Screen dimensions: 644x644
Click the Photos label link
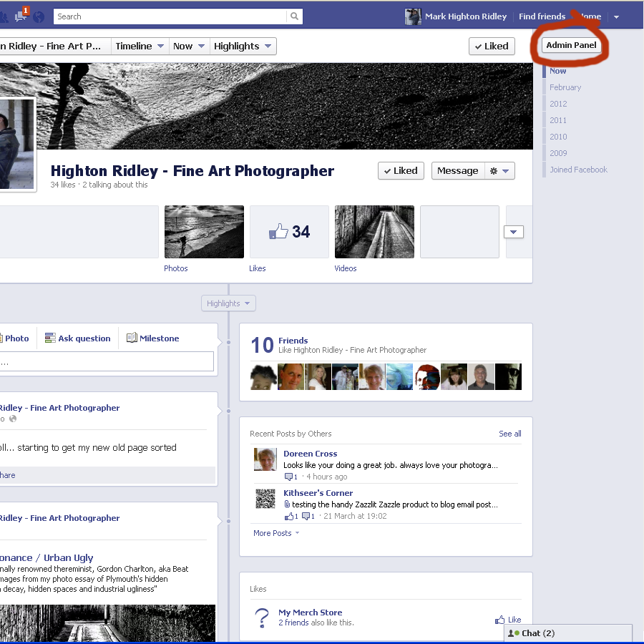(176, 268)
